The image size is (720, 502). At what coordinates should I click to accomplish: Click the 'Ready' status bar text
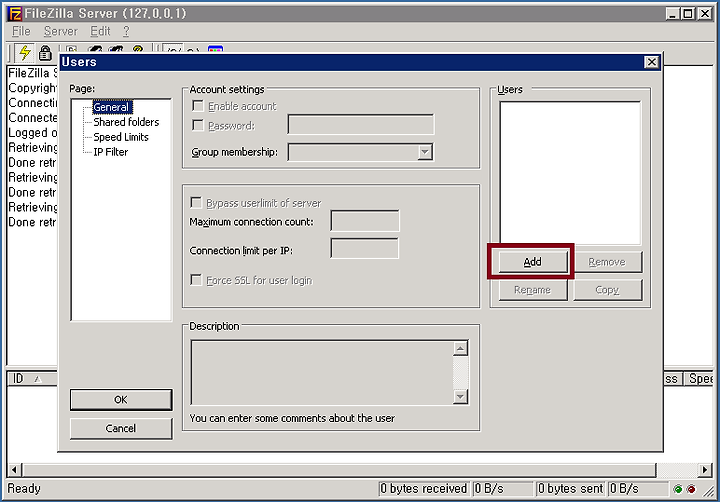24,488
